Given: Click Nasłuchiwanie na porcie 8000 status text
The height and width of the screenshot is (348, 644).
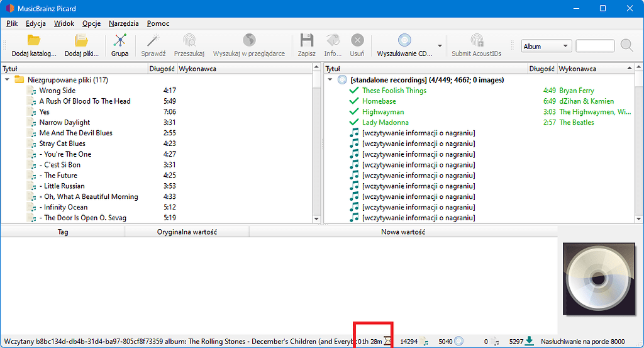Looking at the screenshot, I should 583,342.
